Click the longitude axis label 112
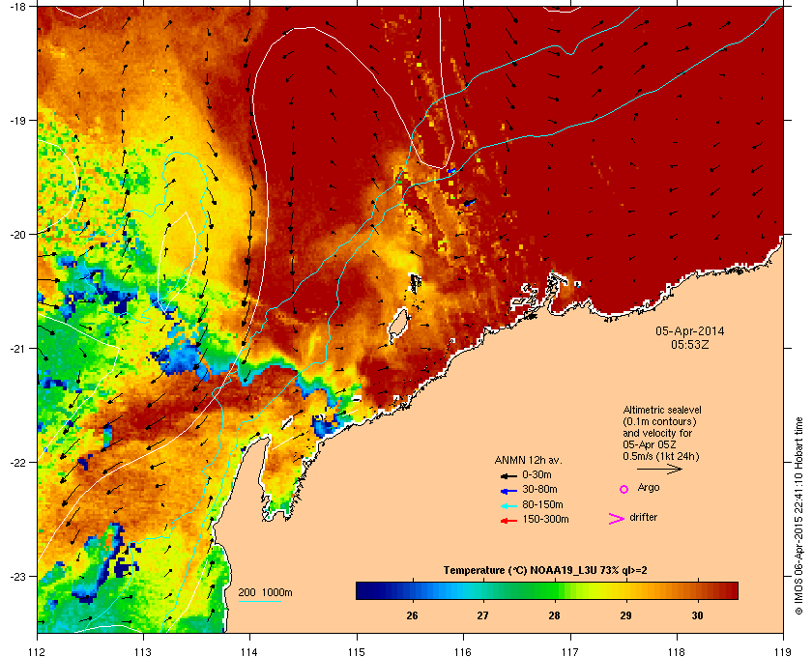The height and width of the screenshot is (657, 812). (38, 652)
